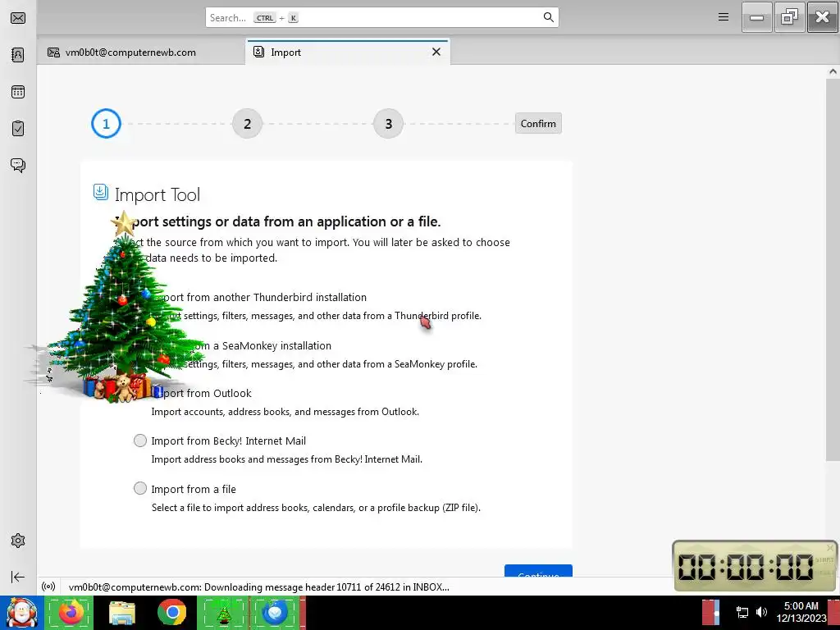Click the Downloading message header status text

pyautogui.click(x=259, y=587)
